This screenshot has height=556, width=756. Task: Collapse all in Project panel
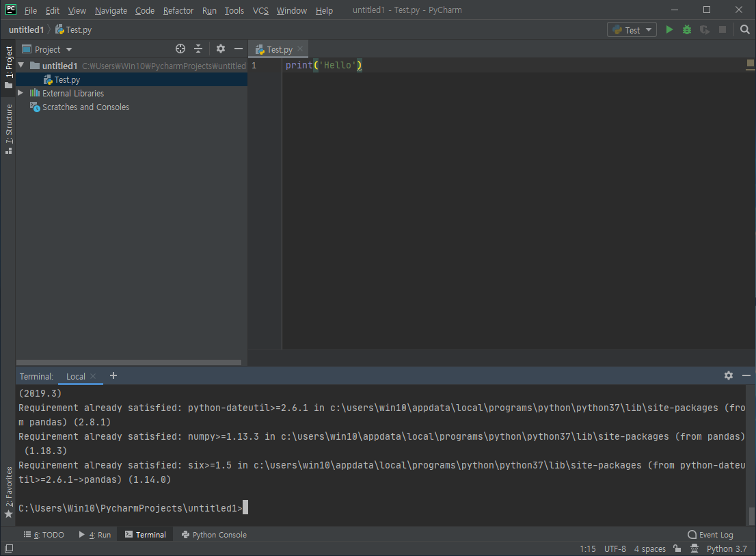198,49
